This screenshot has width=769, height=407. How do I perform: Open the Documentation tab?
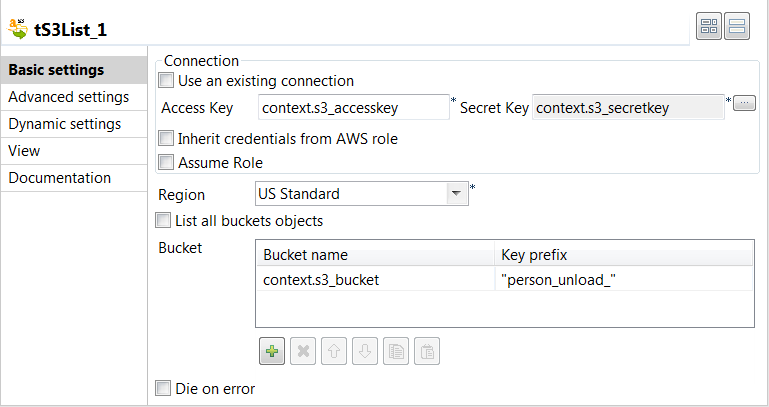click(59, 178)
